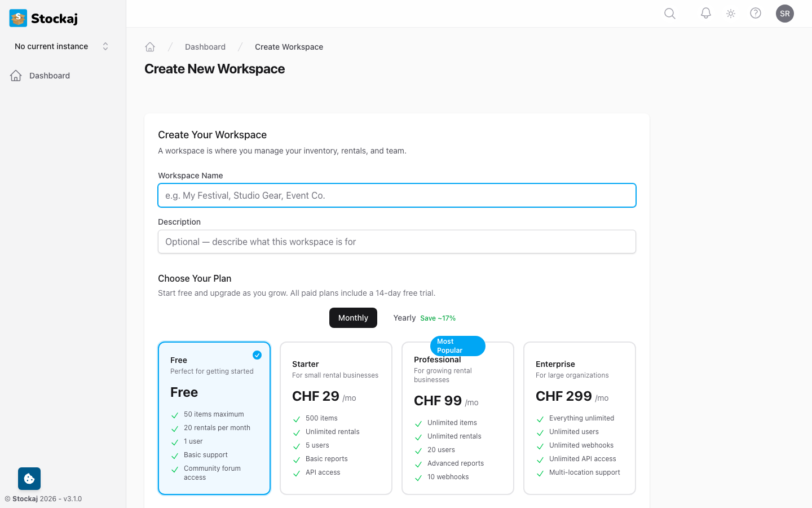The image size is (812, 508).
Task: Select the Enterprise plan card
Action: click(579, 418)
